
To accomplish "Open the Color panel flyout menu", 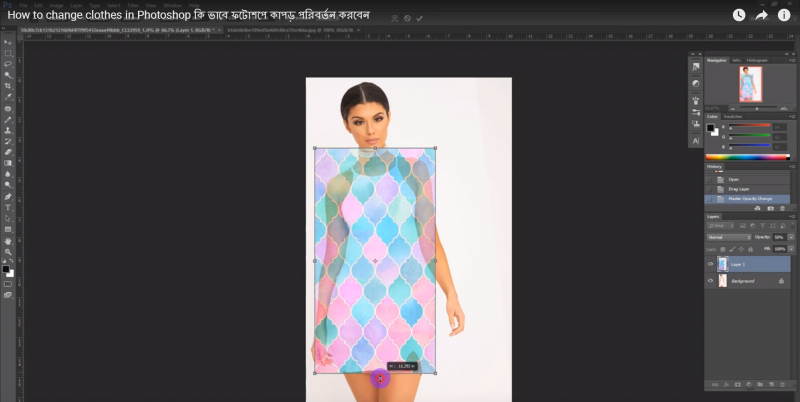I will point(792,117).
